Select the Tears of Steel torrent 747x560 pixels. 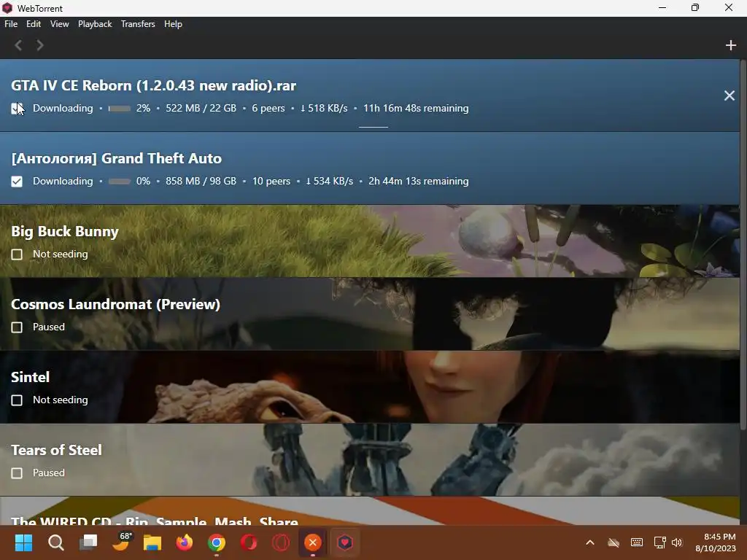370,459
